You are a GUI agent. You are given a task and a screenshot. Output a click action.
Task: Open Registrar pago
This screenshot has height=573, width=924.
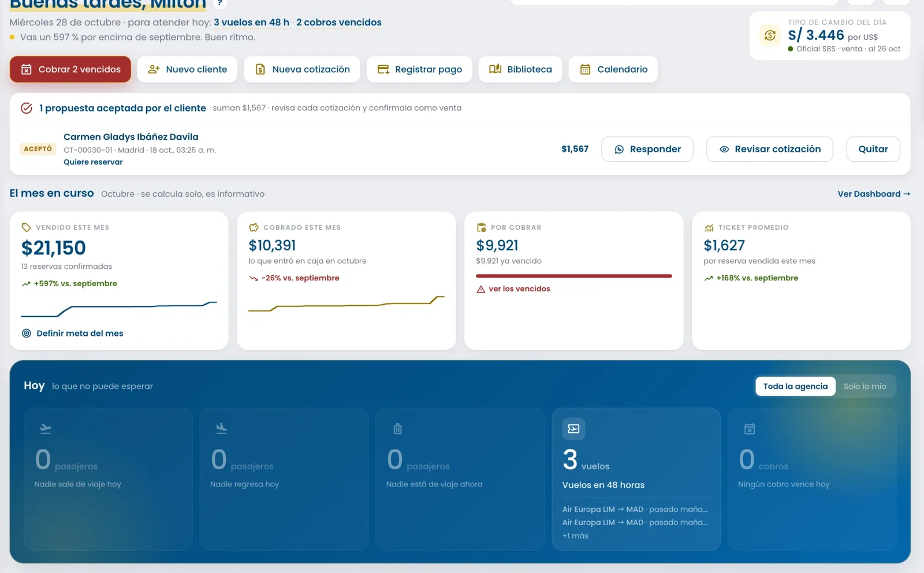pos(419,69)
